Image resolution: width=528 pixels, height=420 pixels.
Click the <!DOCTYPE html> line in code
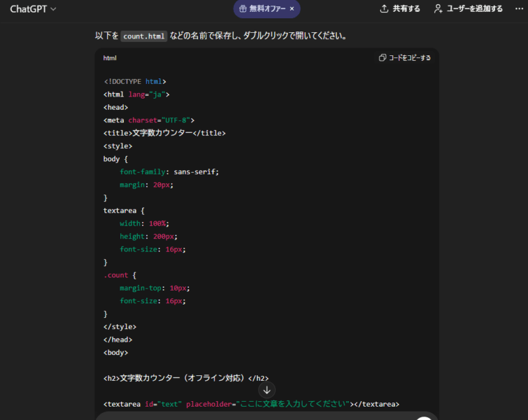[x=134, y=81]
